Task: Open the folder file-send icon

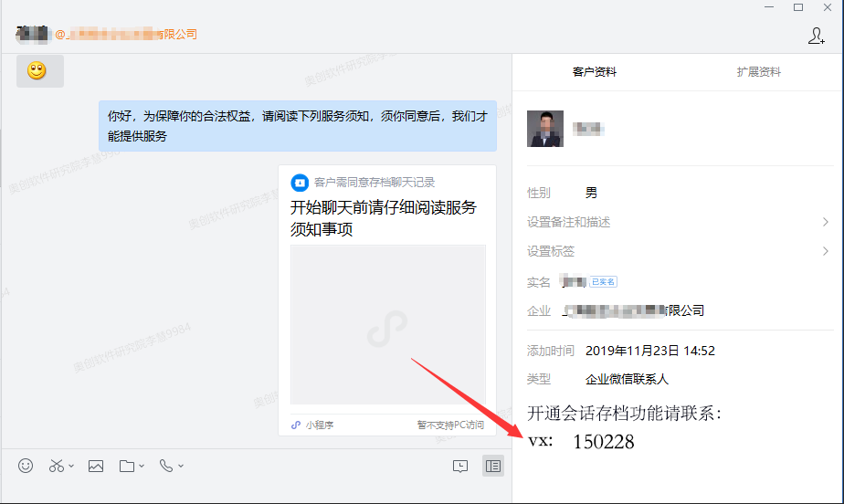Action: (x=127, y=466)
